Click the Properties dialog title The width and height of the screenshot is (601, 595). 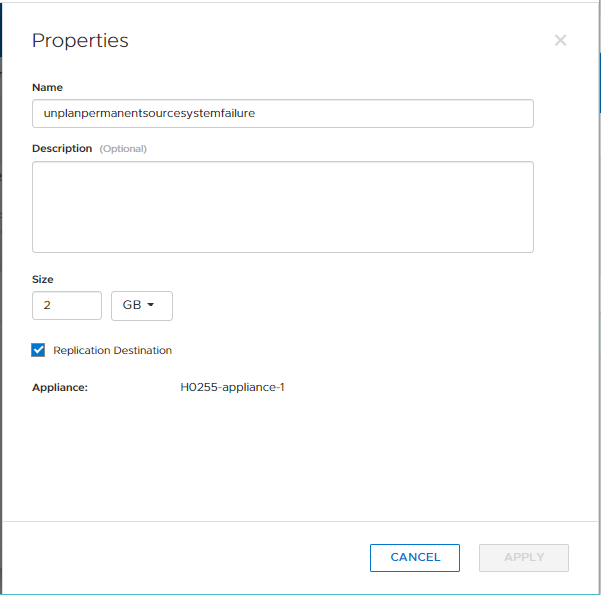[x=80, y=41]
